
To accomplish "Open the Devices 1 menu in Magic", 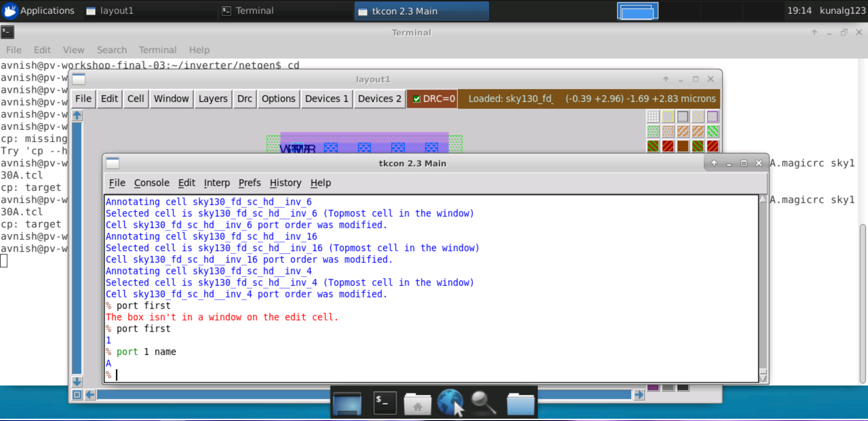I will (x=326, y=99).
